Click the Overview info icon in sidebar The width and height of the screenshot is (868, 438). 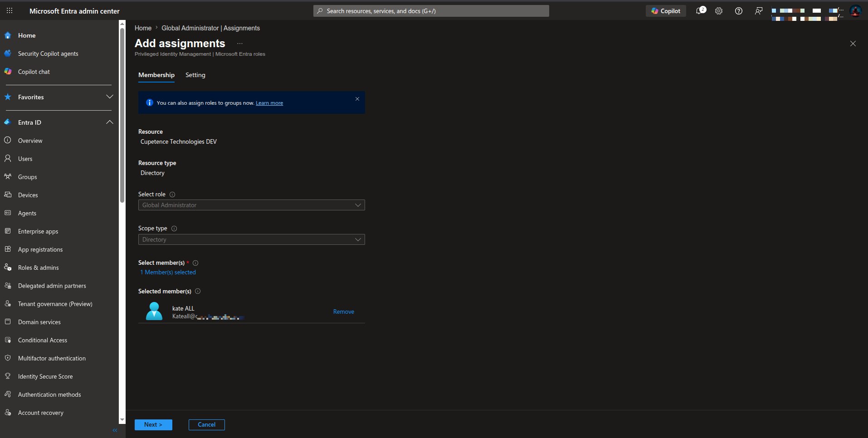tap(8, 141)
